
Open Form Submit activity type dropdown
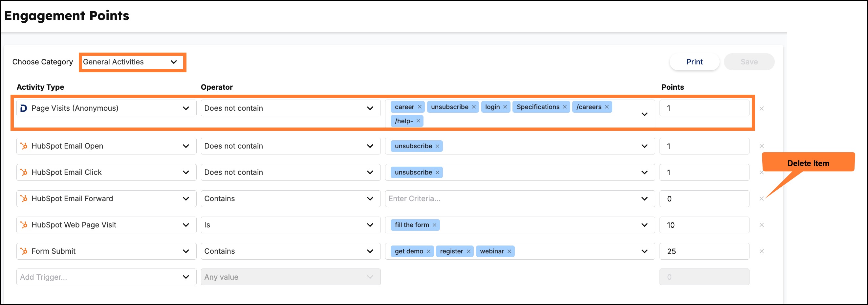coord(106,251)
